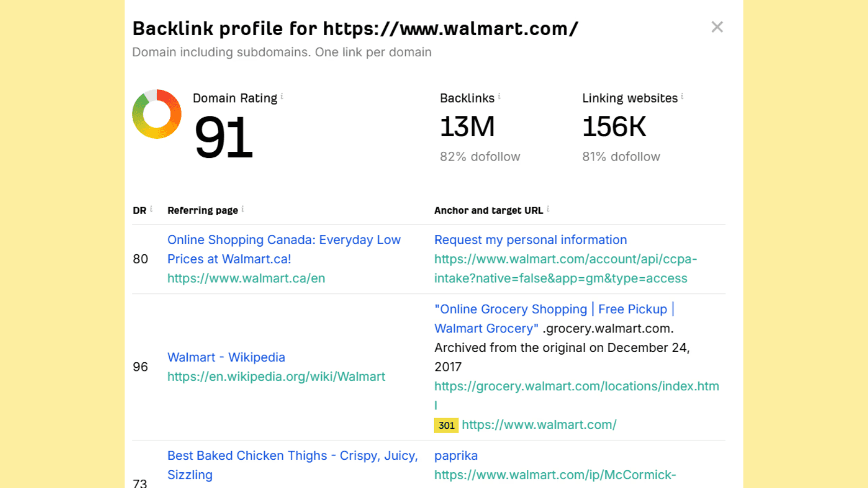Click the 82% dofollow text
This screenshot has width=868, height=488.
point(480,157)
